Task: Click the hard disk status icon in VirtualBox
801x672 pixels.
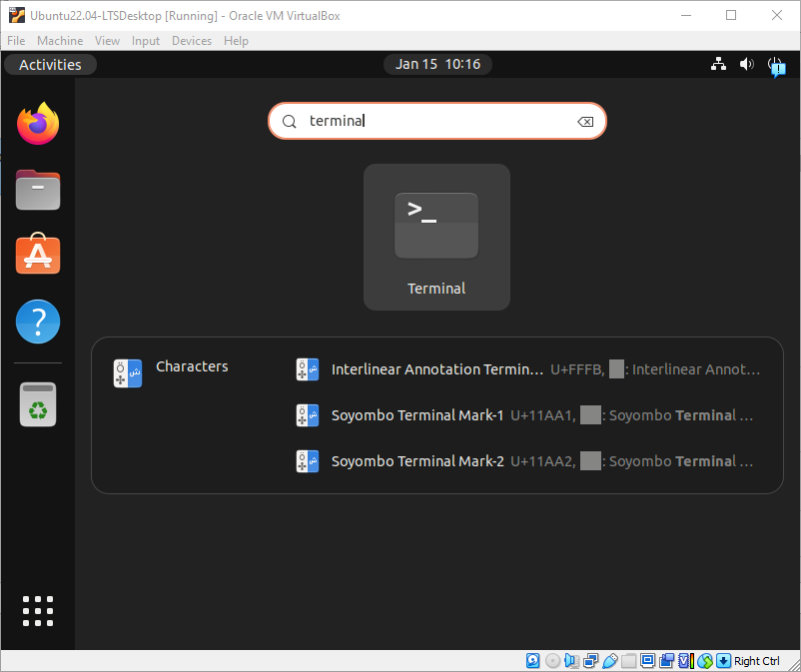Action: coord(532,660)
